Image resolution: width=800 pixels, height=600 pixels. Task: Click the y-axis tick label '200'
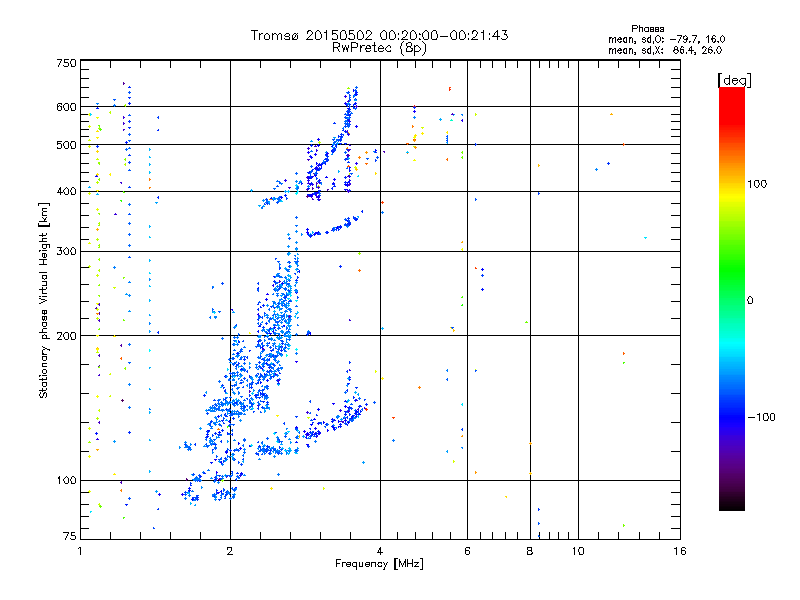coord(66,336)
